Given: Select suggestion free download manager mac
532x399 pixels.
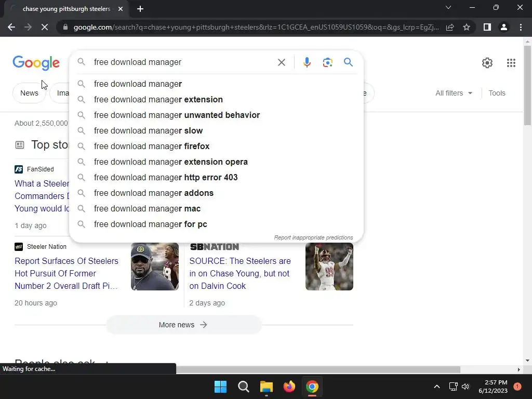Looking at the screenshot, I should click(216, 209).
